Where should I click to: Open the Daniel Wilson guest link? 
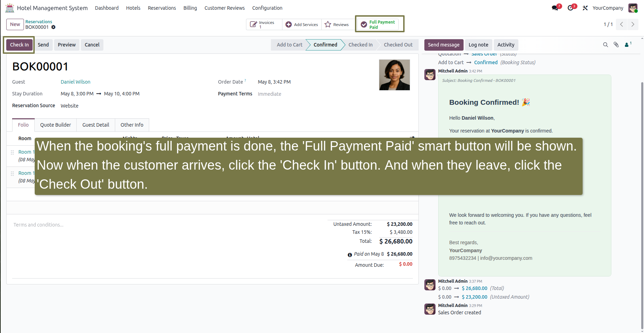click(x=75, y=82)
